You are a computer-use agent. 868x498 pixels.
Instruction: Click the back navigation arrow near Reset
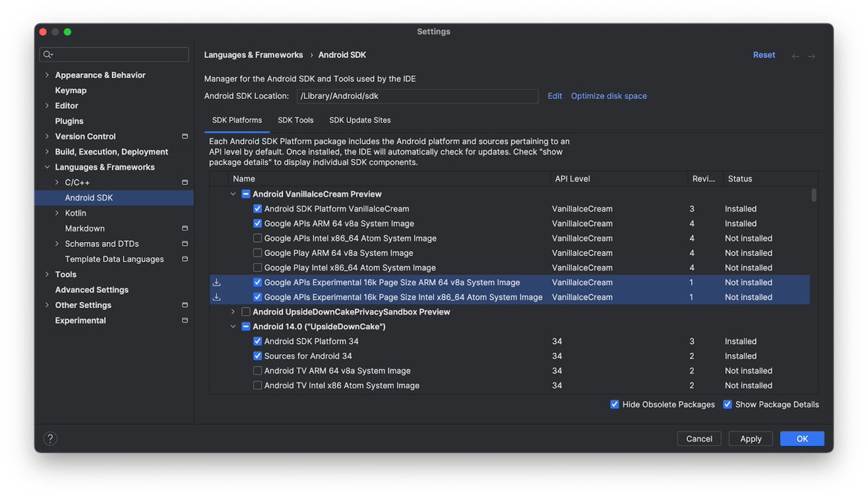point(796,56)
